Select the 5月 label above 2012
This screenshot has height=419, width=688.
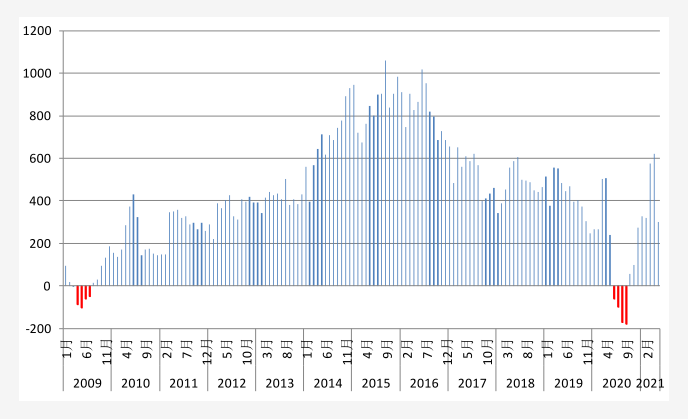pyautogui.click(x=228, y=349)
